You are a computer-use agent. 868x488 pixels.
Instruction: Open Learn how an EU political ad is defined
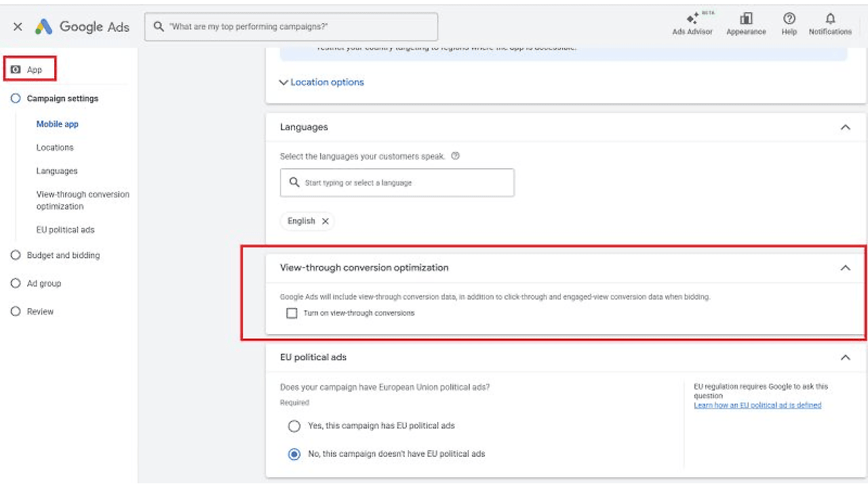[757, 405]
